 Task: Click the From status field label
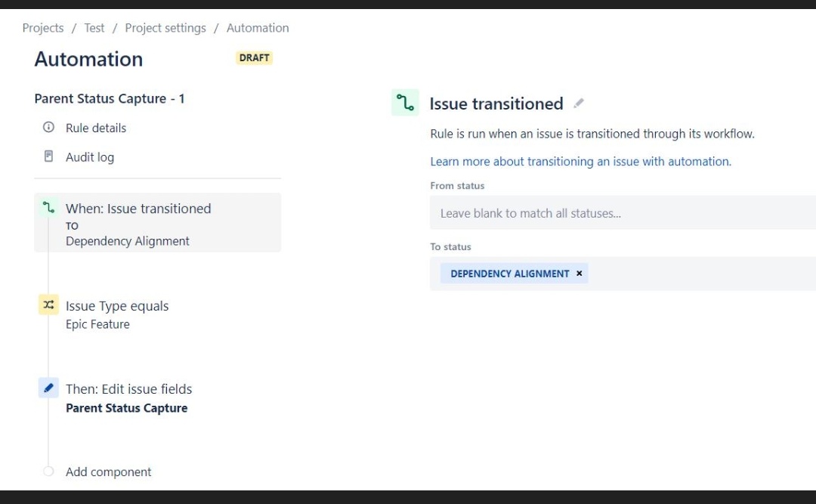tap(457, 186)
